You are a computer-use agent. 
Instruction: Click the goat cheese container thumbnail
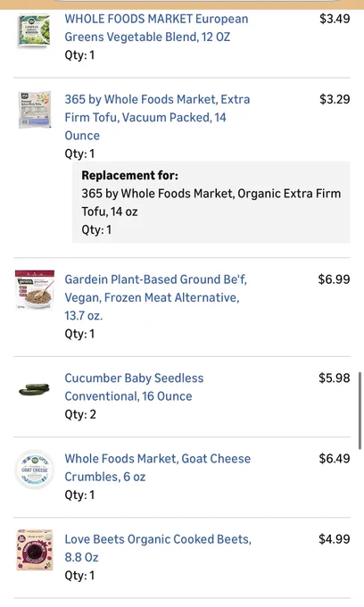[x=35, y=470]
